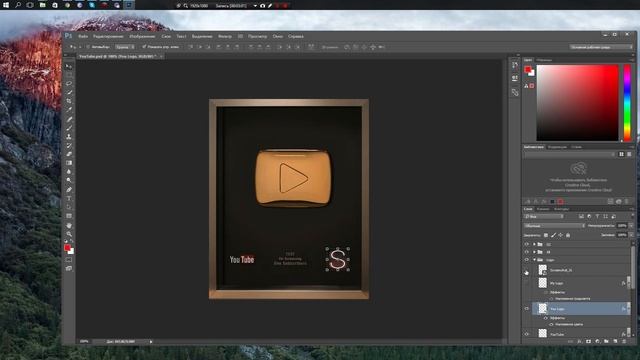
Task: Open the Фильтр menu
Action: pos(224,36)
